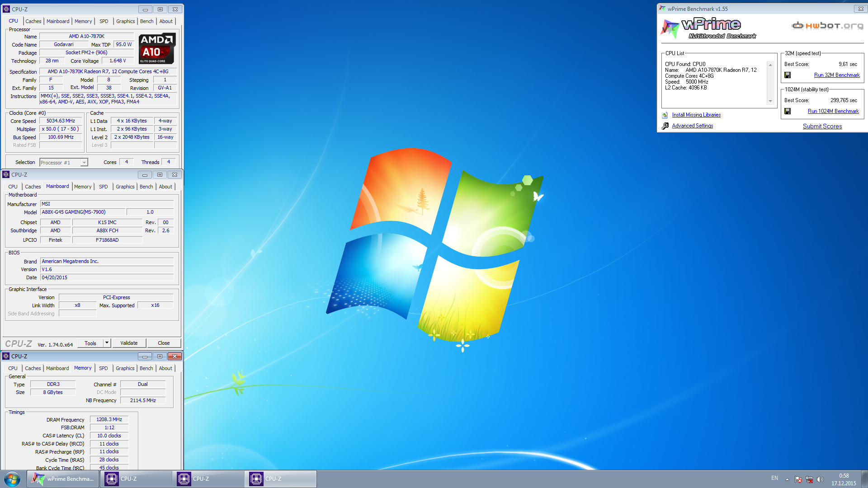Viewport: 868px width, 488px height.
Task: Click the mainboard Model A88X-G45 GAMING field
Action: [83, 212]
